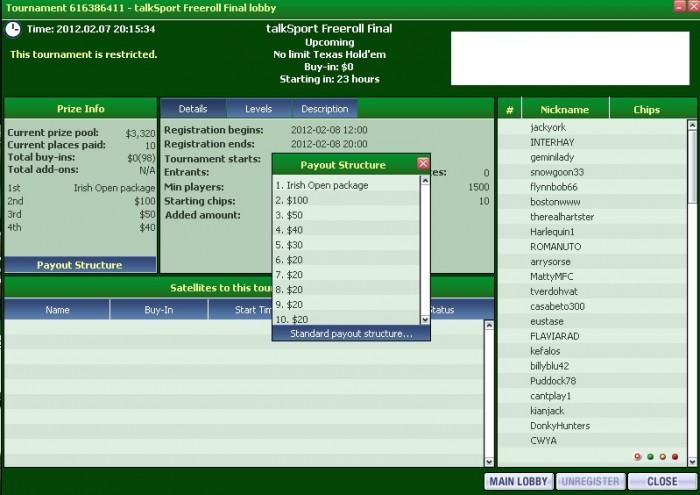Click satellites list scroll up arrow
Screen dimensions: 700x495
489,325
